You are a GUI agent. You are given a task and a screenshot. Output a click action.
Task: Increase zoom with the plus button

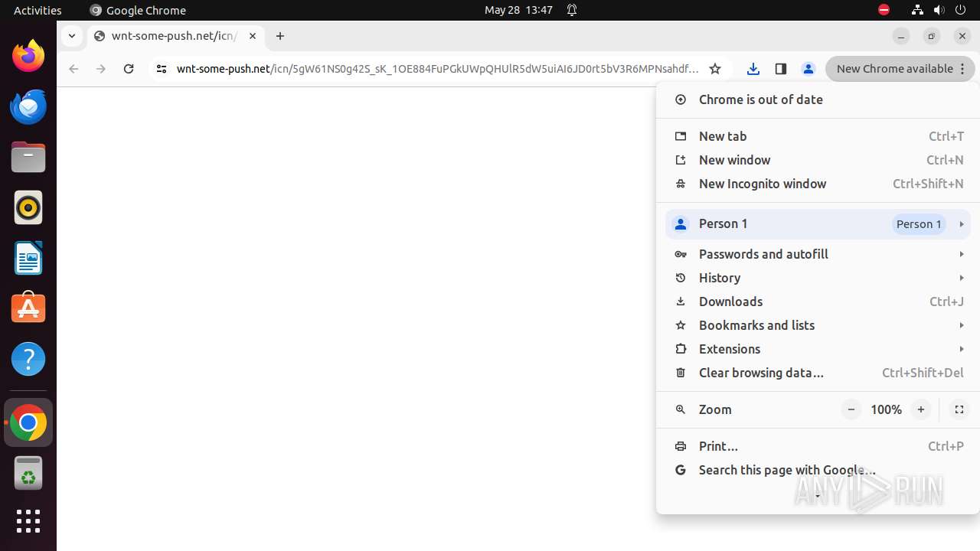tap(921, 409)
